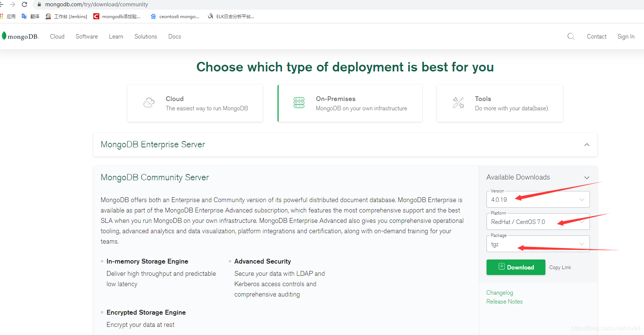
Task: Click Sign In link
Action: pyautogui.click(x=626, y=36)
